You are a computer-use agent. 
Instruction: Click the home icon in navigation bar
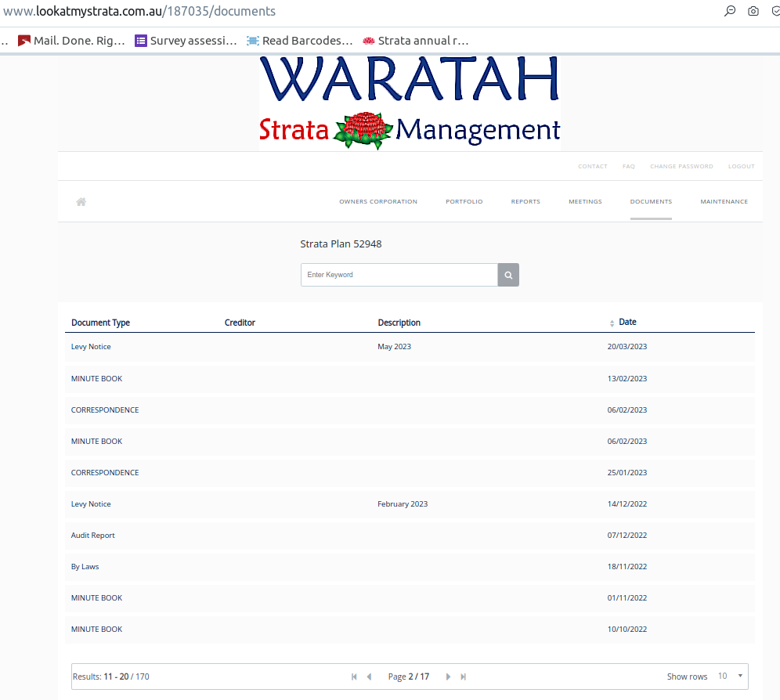coord(81,202)
